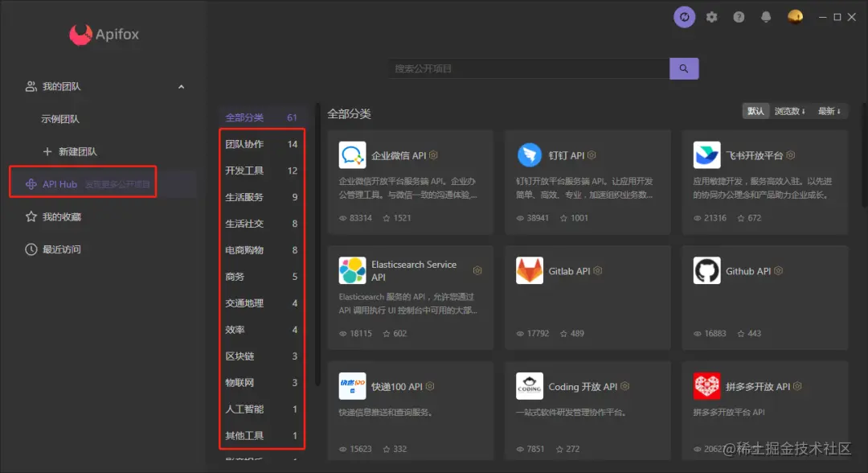
Task: Click the 搜索公开项目 search field
Action: [528, 68]
